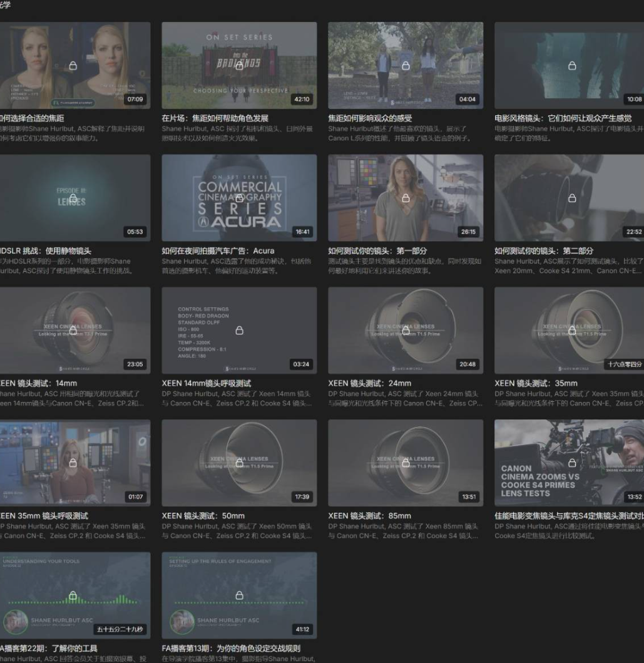Click lock icon on Acura commercial cinematography thumbnail
The image size is (644, 663).
[239, 198]
